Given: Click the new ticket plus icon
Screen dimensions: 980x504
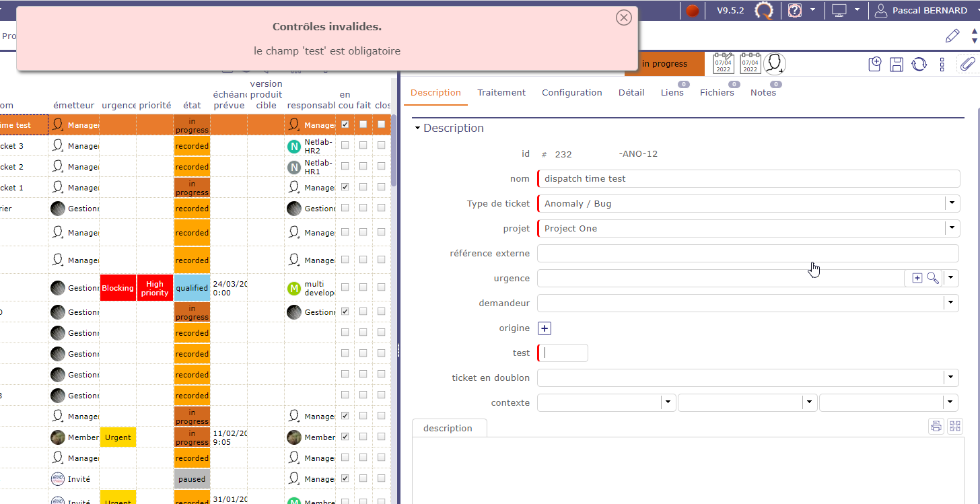Looking at the screenshot, I should 875,64.
